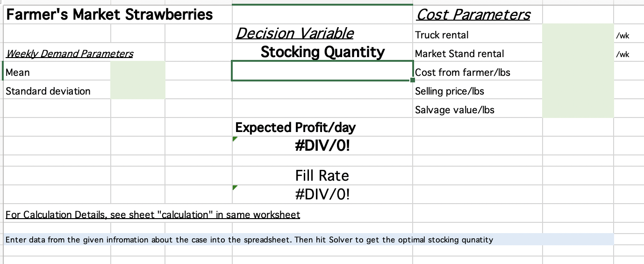
Task: Click the error indicator triangle on Fill Rate
Action: point(235,187)
